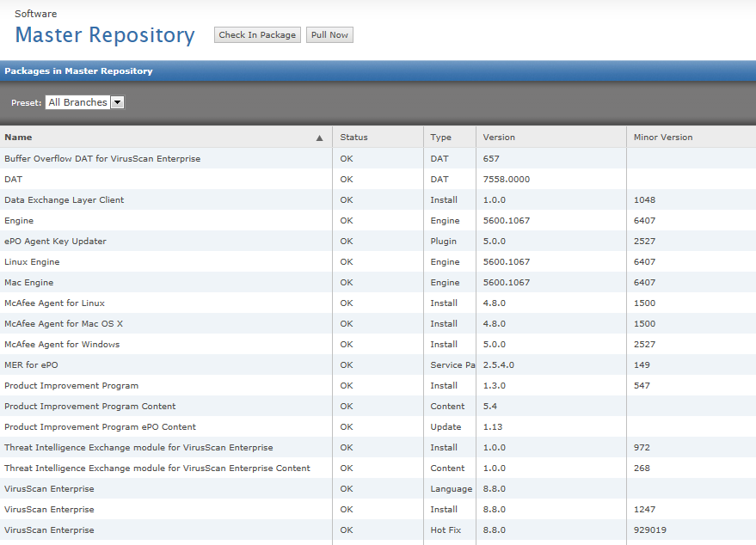The image size is (756, 545).
Task: Click minor version 1048 cell
Action: pos(645,200)
